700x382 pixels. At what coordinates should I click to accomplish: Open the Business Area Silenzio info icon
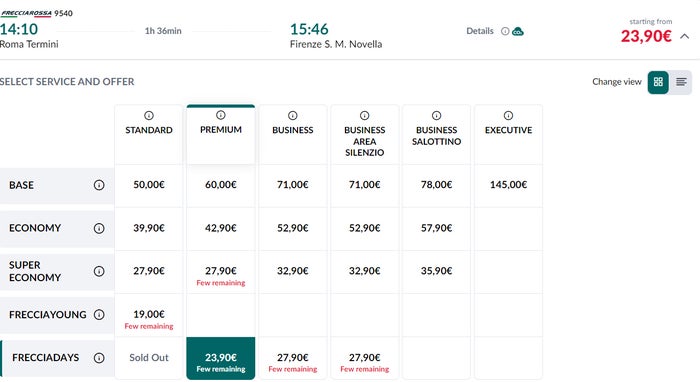coord(364,116)
